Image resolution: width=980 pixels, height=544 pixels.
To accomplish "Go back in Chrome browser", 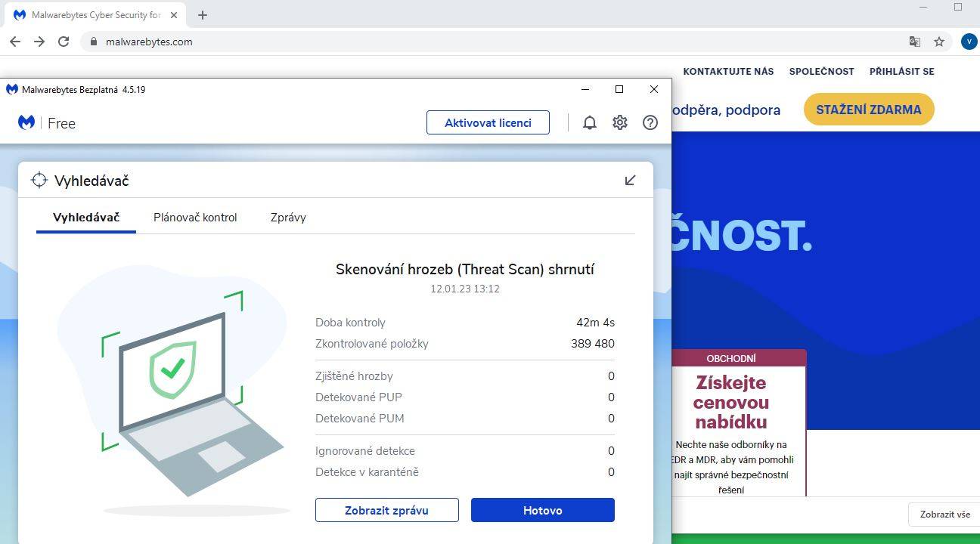I will tap(15, 42).
